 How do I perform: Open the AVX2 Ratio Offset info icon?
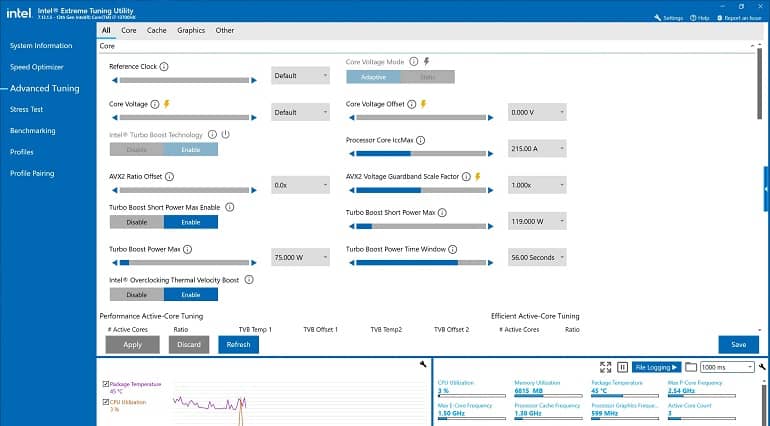point(169,177)
